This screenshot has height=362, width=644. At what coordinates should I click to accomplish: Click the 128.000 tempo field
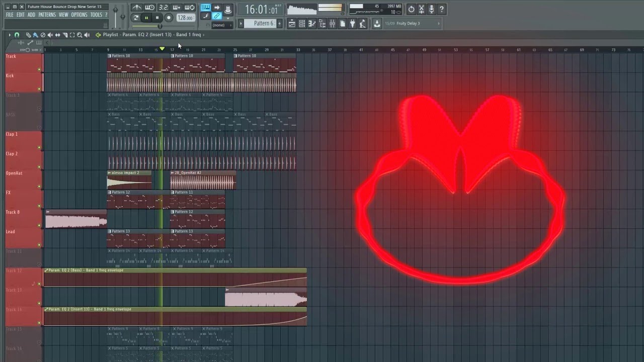[186, 18]
